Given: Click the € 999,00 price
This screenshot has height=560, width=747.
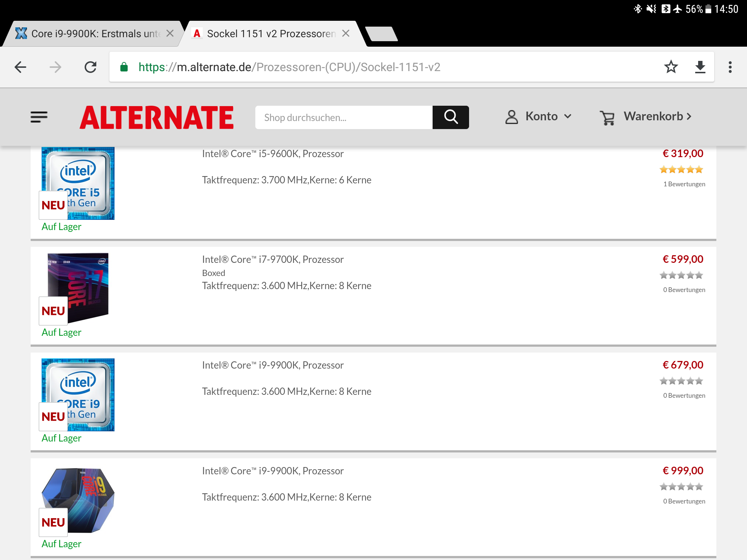Looking at the screenshot, I should (683, 471).
